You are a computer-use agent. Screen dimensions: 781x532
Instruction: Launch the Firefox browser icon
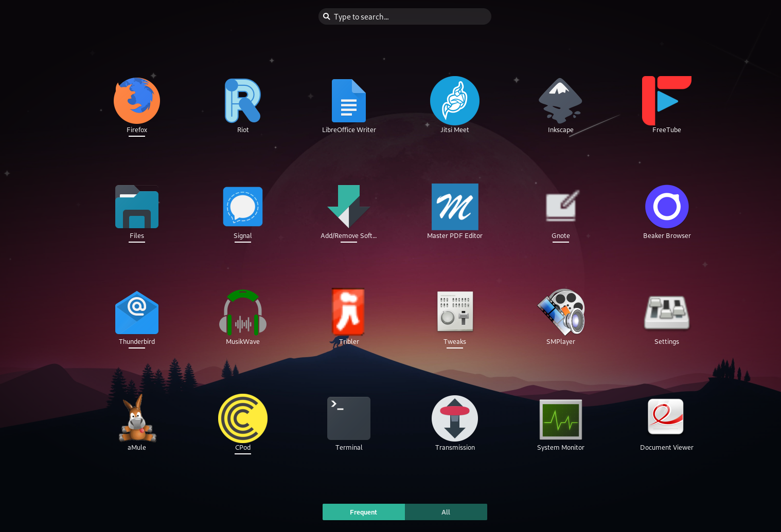point(137,101)
